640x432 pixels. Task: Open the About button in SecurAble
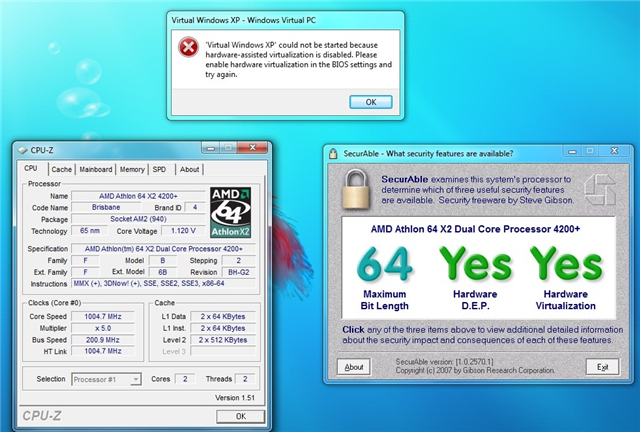point(353,367)
